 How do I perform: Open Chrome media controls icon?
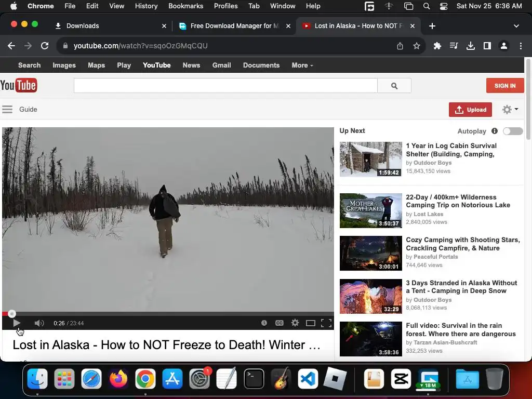(x=454, y=46)
